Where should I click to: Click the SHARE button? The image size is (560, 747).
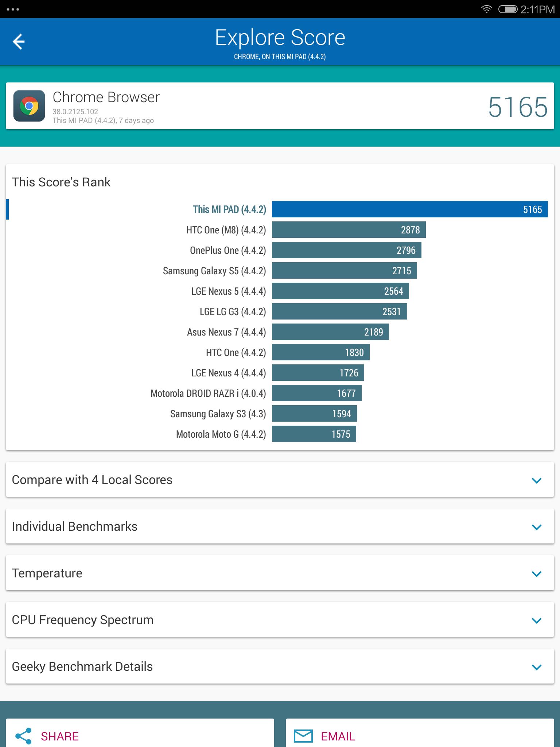point(140,733)
